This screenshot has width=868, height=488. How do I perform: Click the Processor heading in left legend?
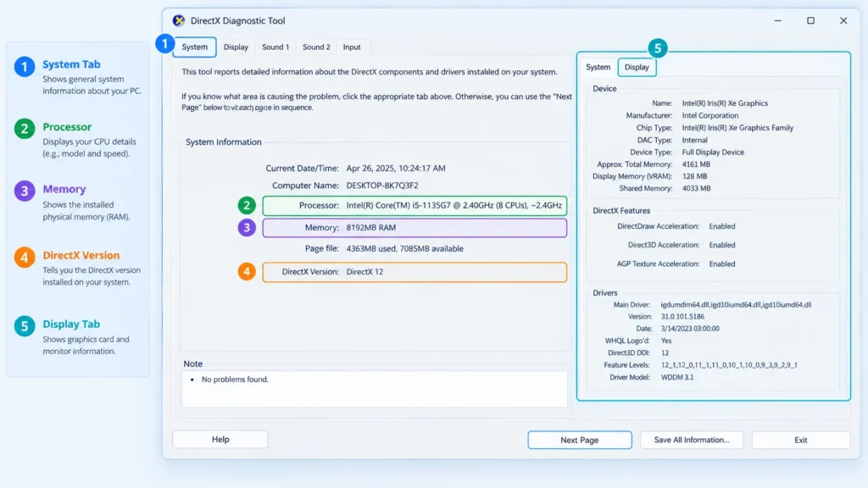67,127
